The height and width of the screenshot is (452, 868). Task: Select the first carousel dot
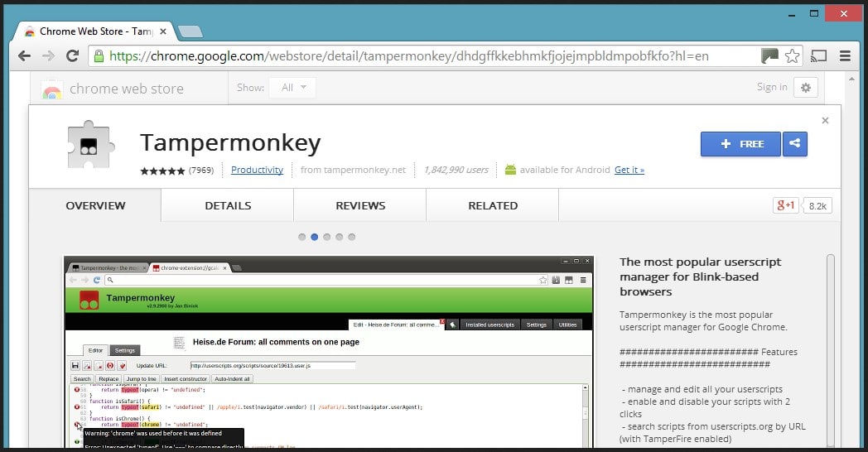[x=302, y=237]
